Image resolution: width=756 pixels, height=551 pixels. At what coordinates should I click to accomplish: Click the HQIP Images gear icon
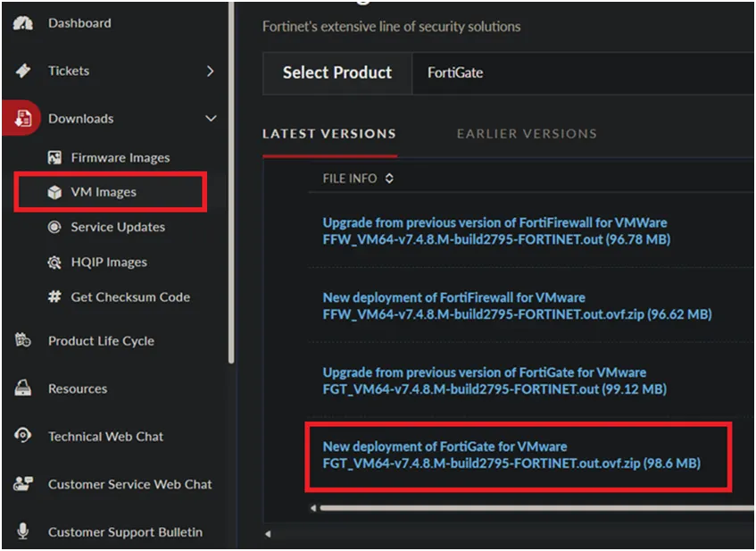54,262
